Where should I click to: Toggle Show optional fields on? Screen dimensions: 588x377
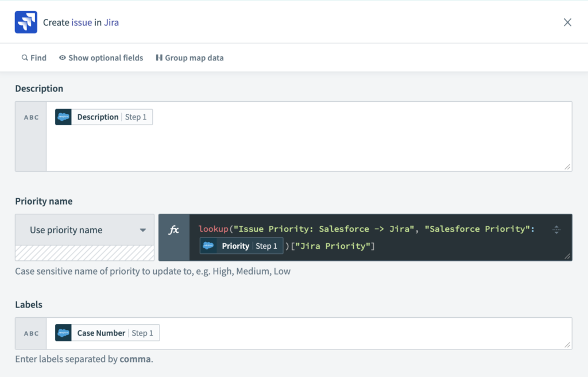101,57
